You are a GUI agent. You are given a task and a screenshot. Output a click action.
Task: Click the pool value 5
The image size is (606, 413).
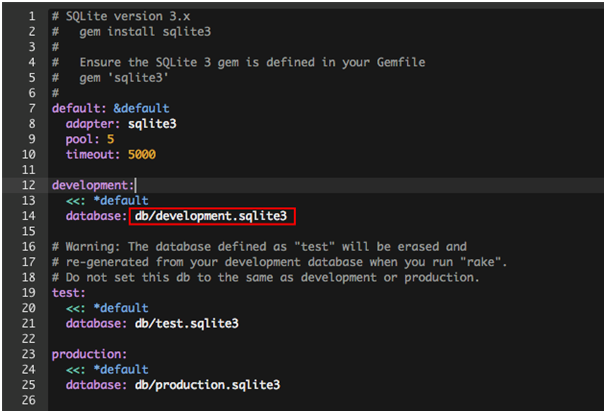point(111,139)
